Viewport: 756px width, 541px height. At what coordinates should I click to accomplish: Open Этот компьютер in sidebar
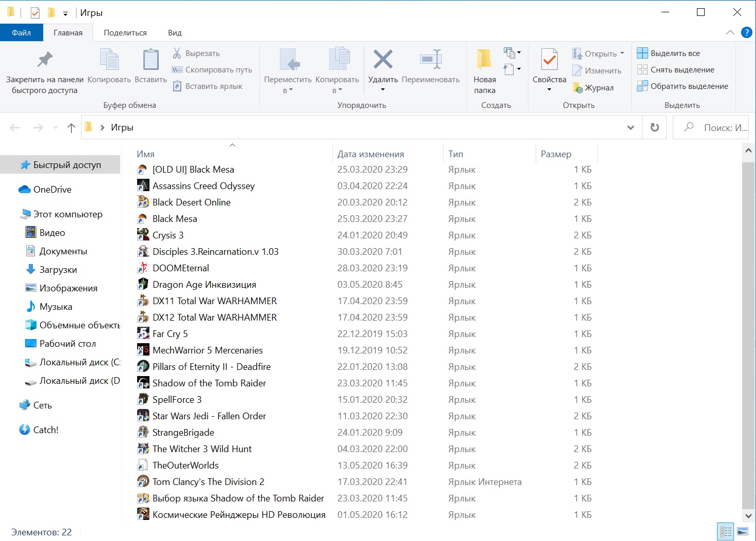click(61, 214)
